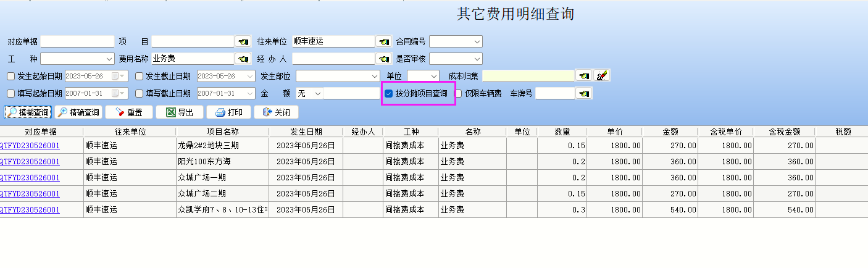This screenshot has width=868, height=268.
Task: Click the clear brush icon beside 成本归集
Action: pos(602,76)
